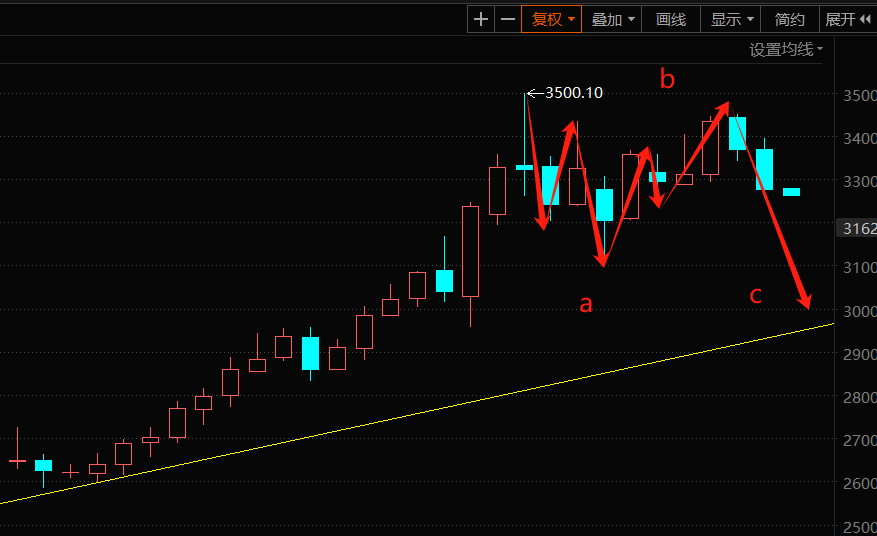Click the last small cyan candle
This screenshot has height=536, width=877.
click(x=791, y=192)
